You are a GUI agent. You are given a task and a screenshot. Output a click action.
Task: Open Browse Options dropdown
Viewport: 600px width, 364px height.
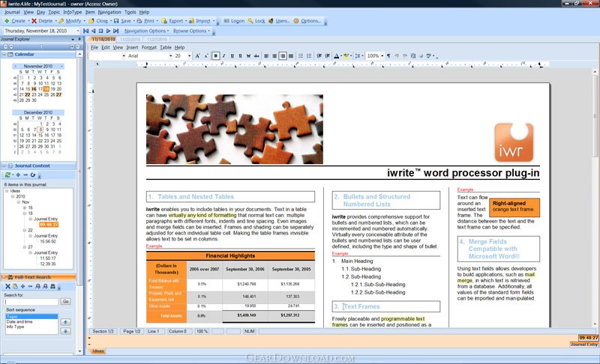coord(191,31)
